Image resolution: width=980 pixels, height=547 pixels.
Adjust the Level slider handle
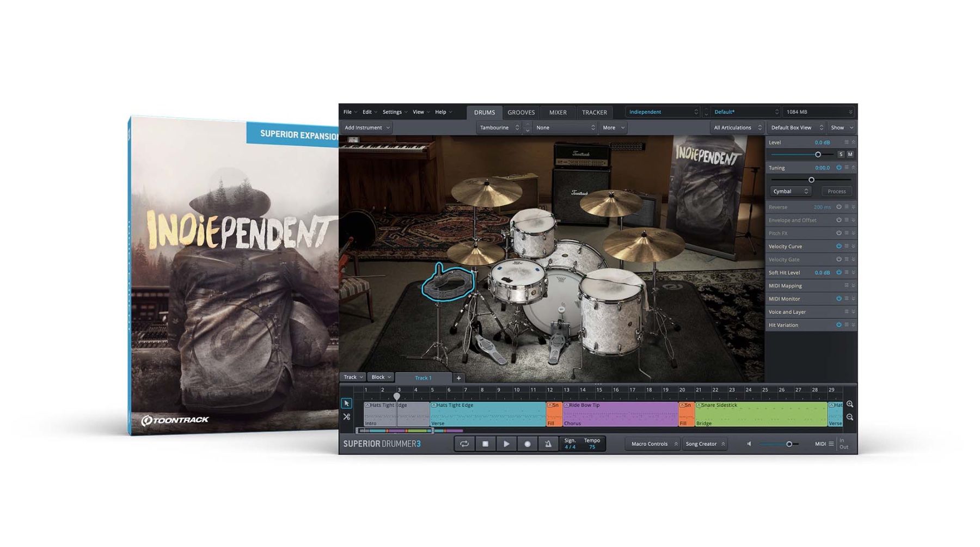(x=818, y=155)
